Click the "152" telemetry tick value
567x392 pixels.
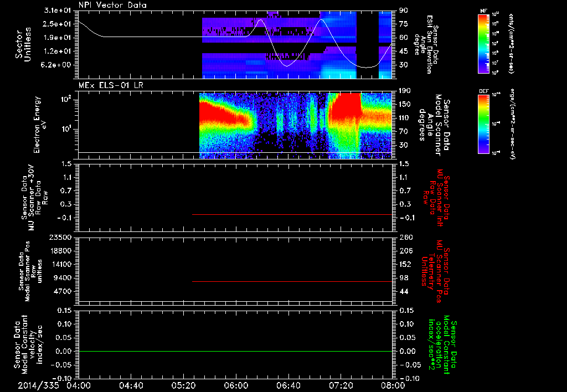pos(406,264)
